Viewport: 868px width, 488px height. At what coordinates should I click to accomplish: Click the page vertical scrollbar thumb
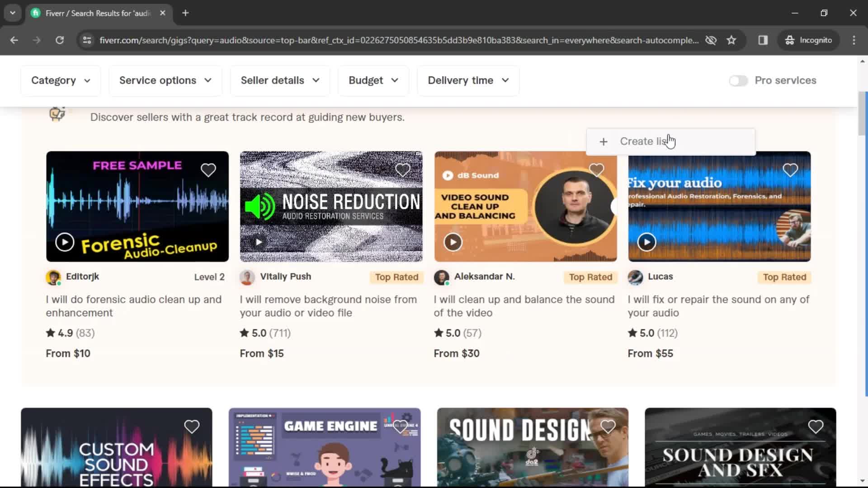coord(862,113)
